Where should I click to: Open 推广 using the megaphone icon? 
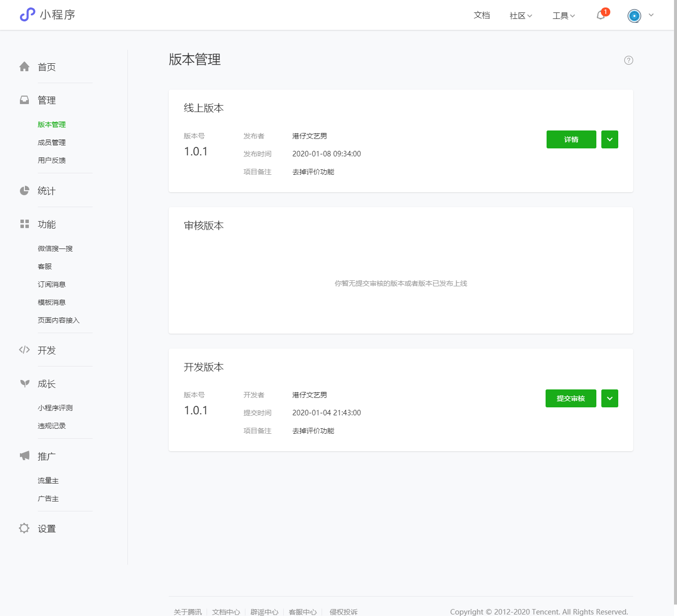[24, 455]
